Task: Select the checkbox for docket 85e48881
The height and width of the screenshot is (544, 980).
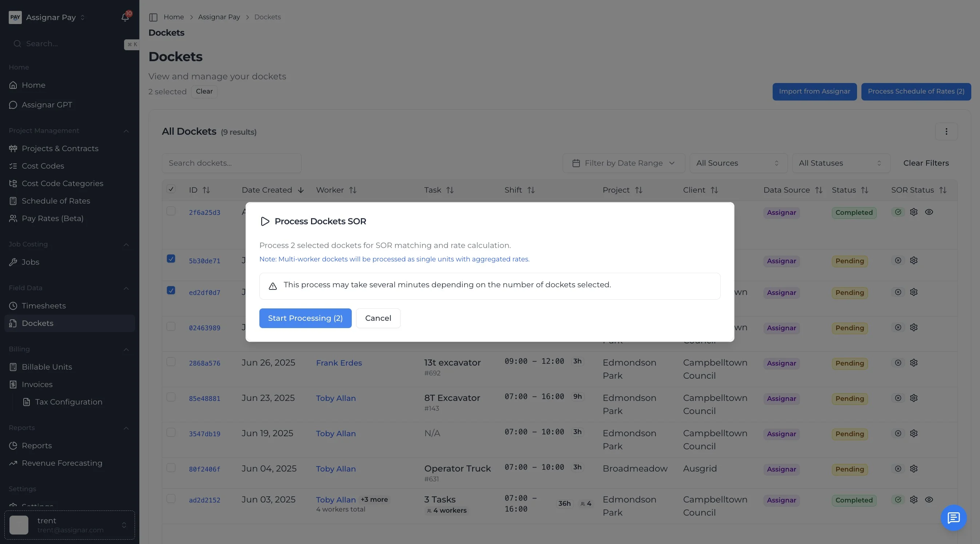Action: (x=171, y=397)
